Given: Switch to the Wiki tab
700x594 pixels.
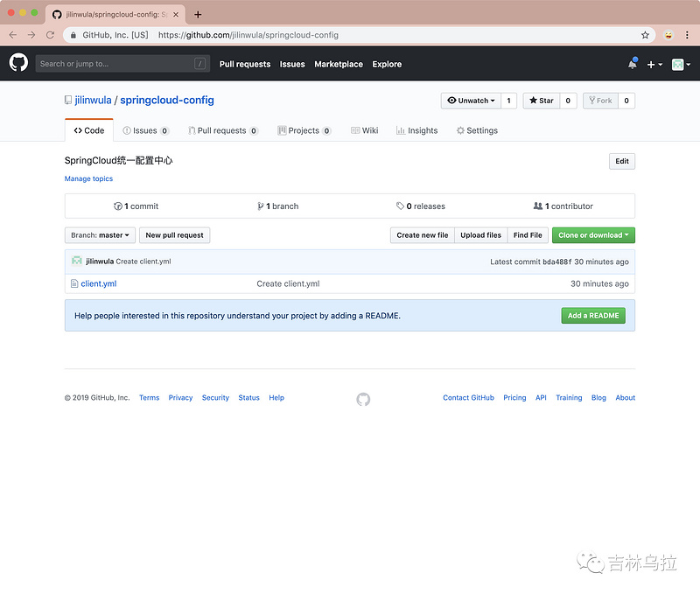Looking at the screenshot, I should click(364, 130).
